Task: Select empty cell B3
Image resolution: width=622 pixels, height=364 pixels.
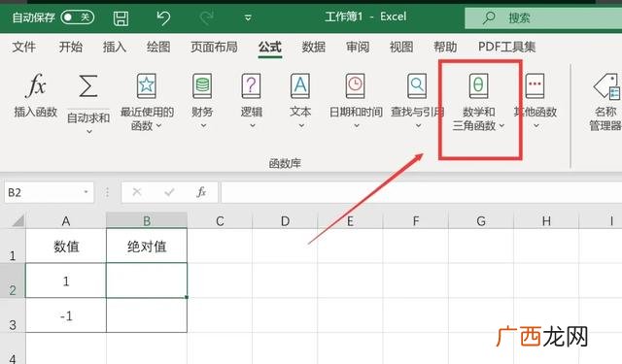Action: 147,315
